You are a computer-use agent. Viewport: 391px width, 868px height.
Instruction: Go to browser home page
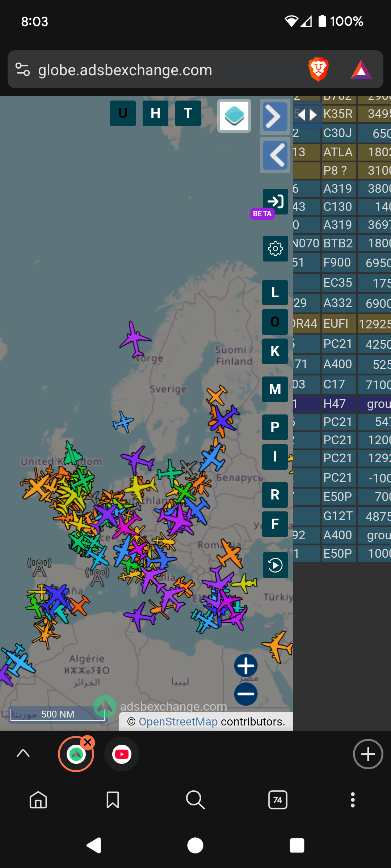click(38, 800)
